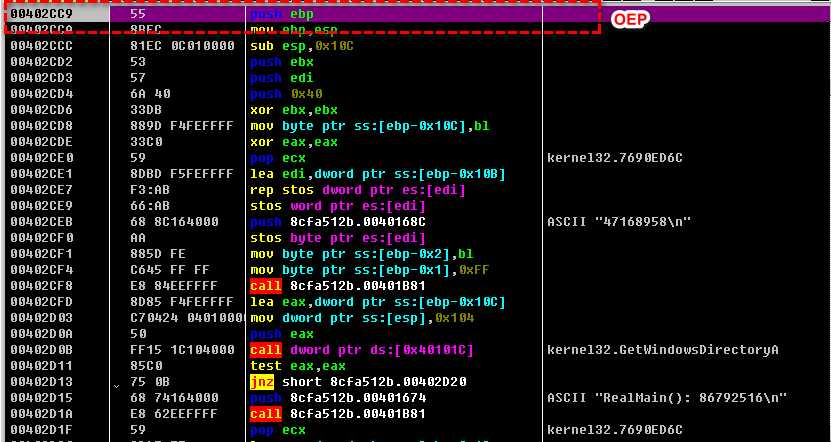Click hex bytes '68 8C164000'
Screen dimensions: 831x442
[174, 222]
